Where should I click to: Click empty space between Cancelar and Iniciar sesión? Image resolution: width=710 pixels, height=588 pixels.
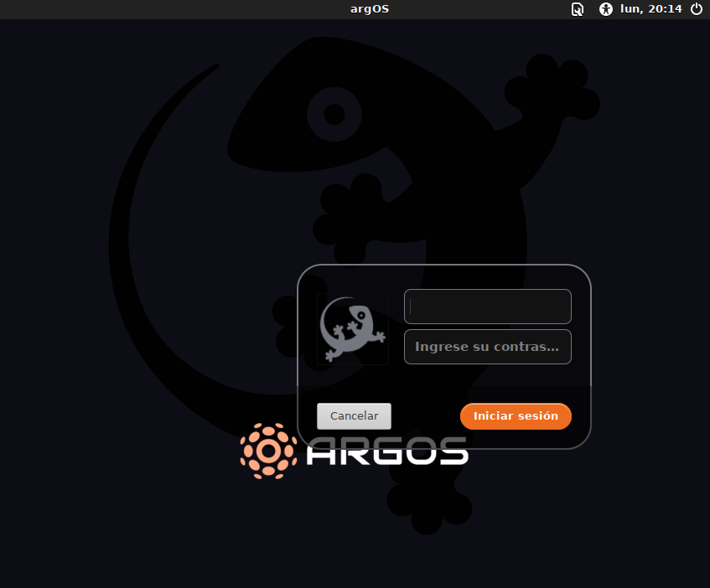coord(425,416)
